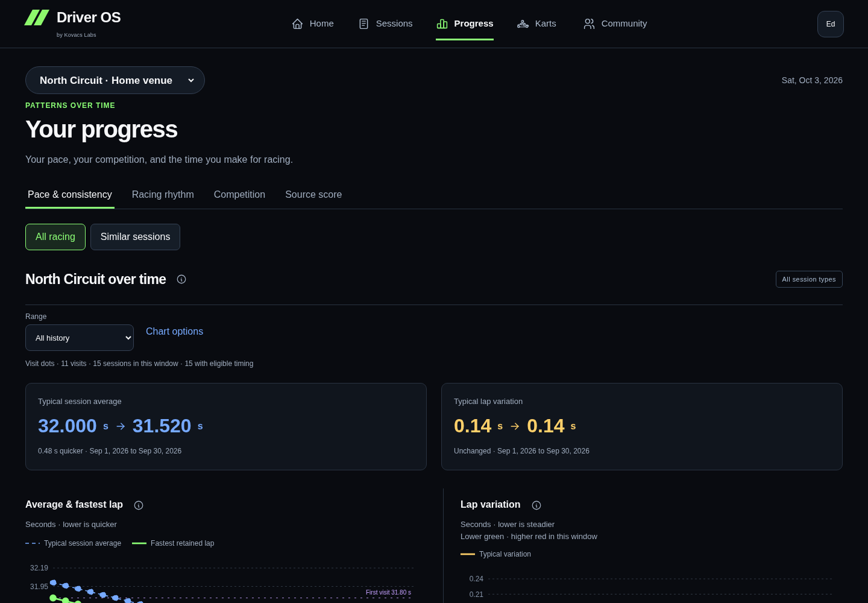The height and width of the screenshot is (603, 868).
Task: Open the Ed user avatar menu
Action: click(x=831, y=24)
